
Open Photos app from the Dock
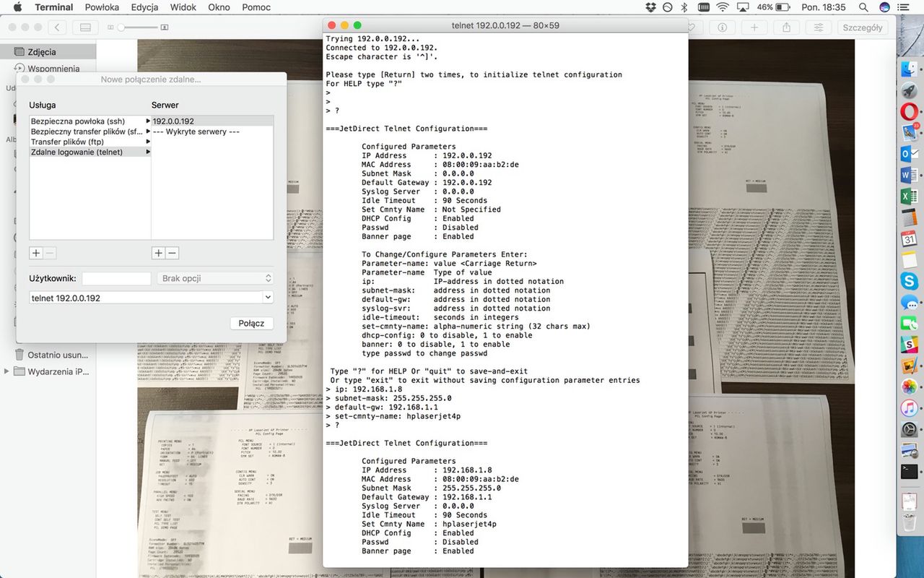[910, 387]
